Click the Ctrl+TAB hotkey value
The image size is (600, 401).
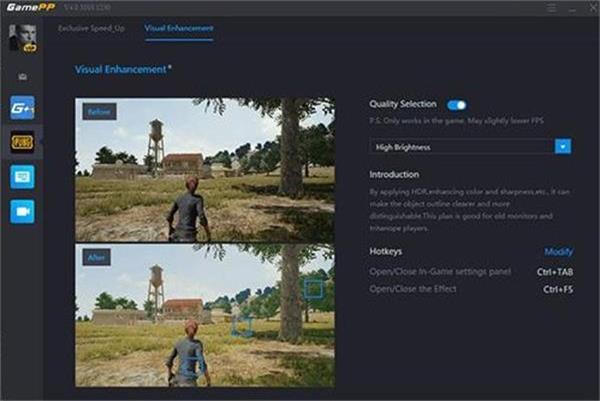pos(555,272)
